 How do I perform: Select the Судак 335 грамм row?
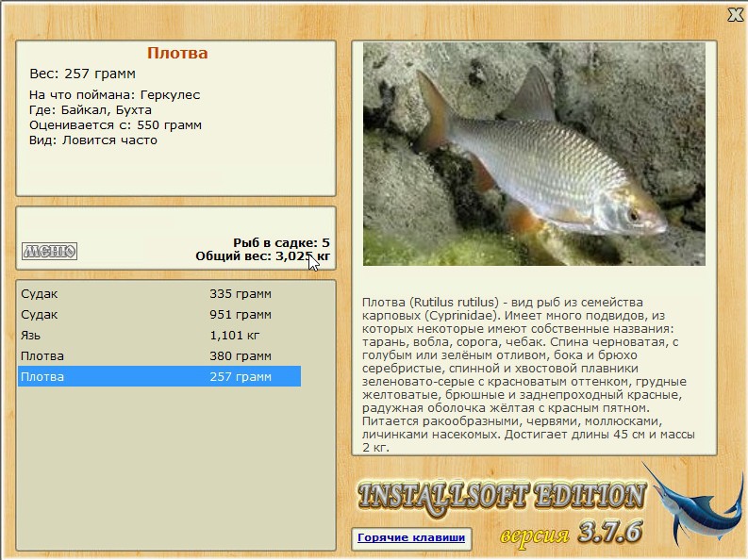point(159,293)
